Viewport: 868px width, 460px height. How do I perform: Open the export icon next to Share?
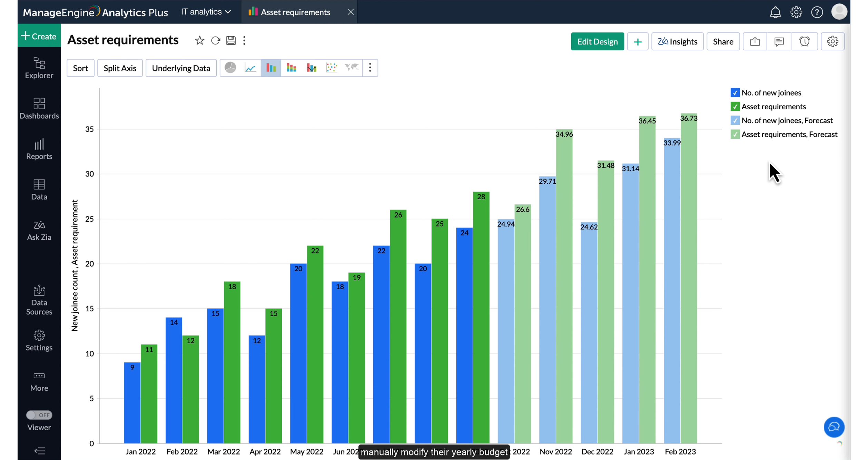pyautogui.click(x=755, y=41)
